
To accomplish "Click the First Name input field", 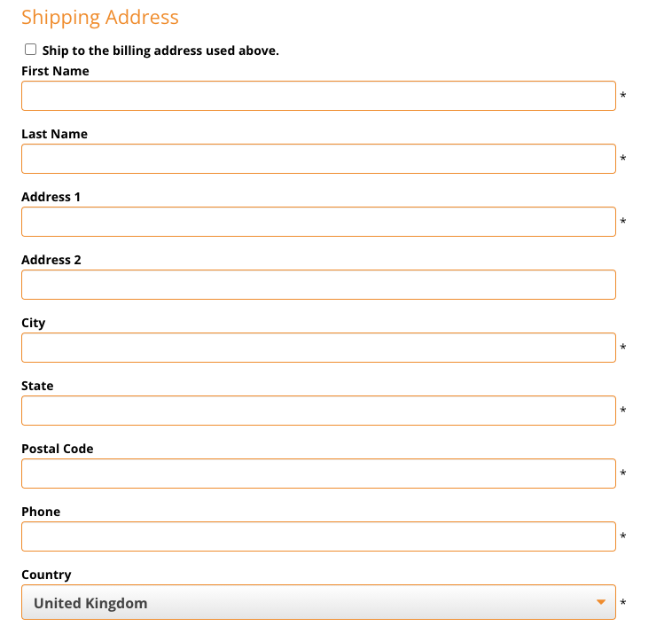I will (x=318, y=96).
